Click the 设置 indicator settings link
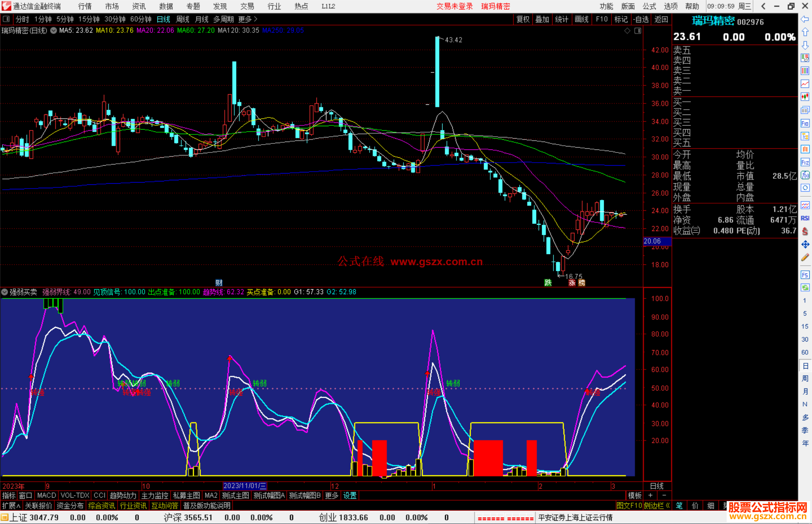 click(350, 495)
